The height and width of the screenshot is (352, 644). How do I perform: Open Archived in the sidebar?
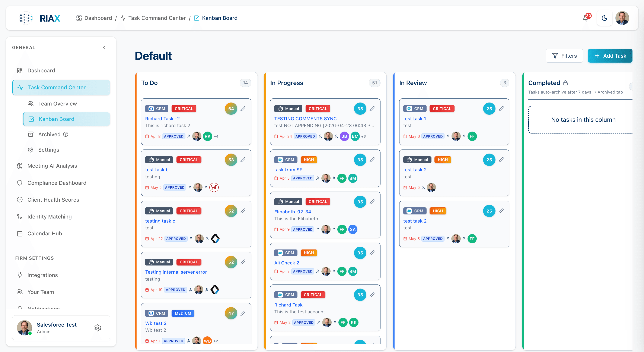pos(49,134)
